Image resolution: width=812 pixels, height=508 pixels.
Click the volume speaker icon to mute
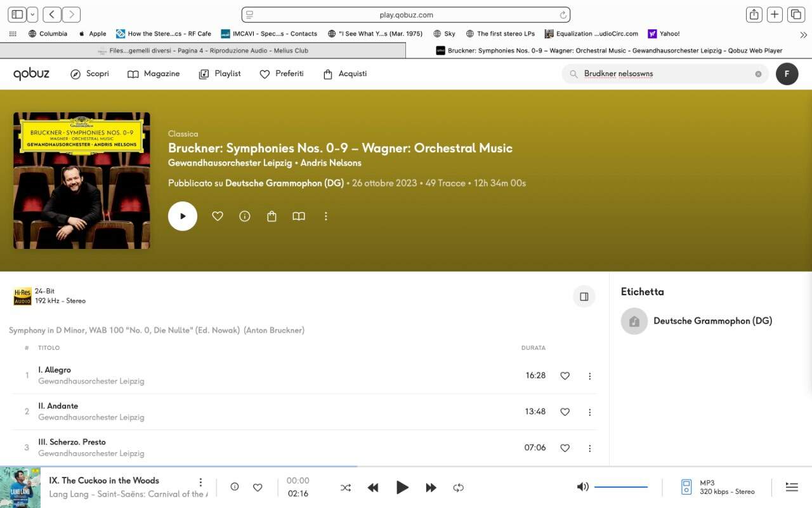click(x=582, y=487)
